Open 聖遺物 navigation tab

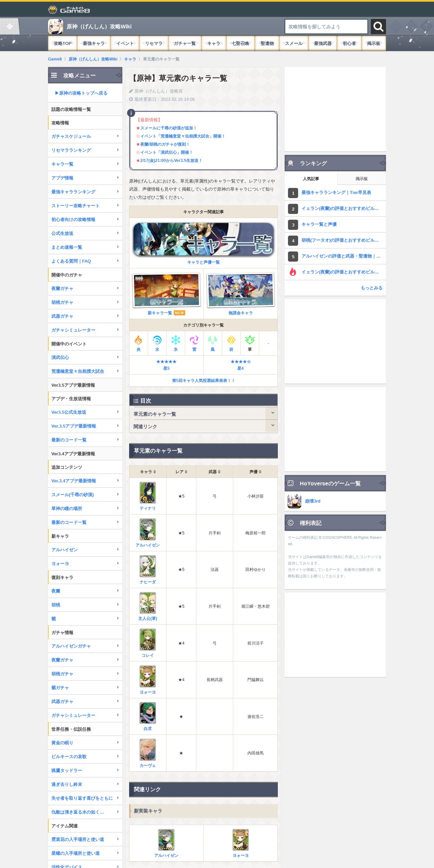pos(267,43)
